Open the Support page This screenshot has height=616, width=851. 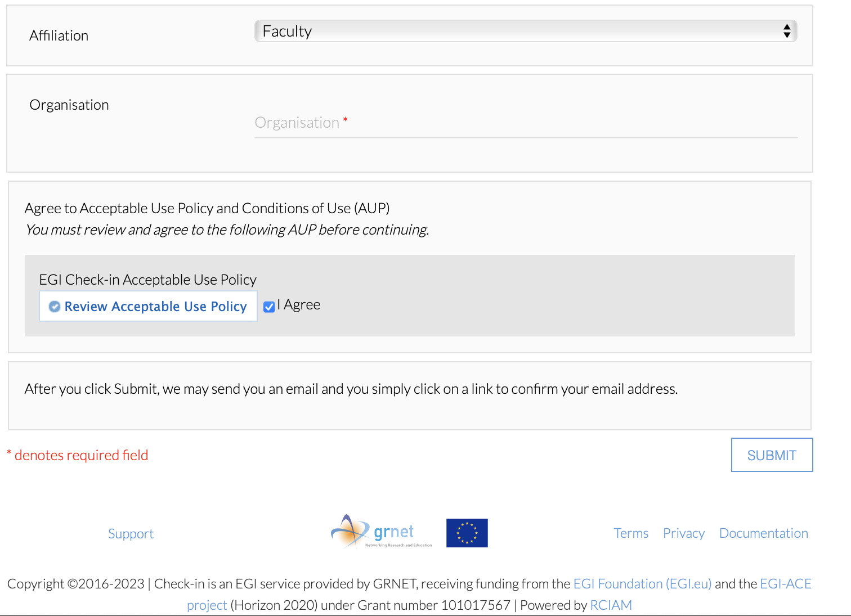[131, 533]
